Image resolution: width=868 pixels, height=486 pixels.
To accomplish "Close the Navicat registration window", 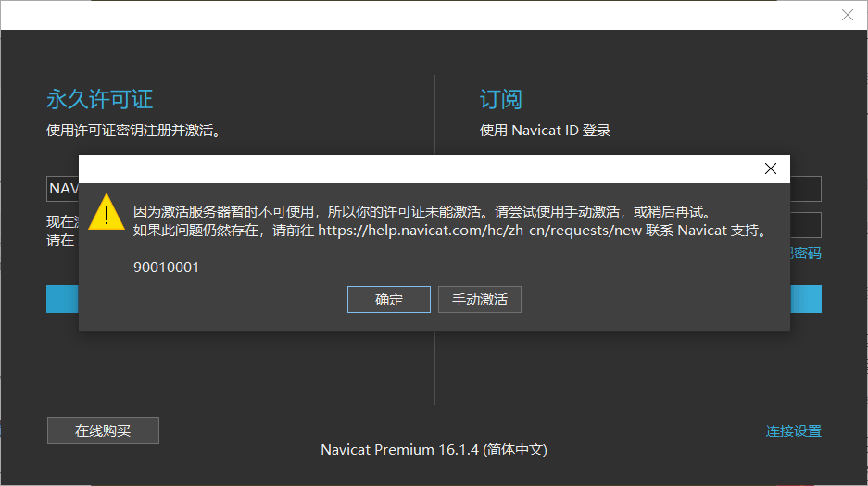I will pyautogui.click(x=847, y=15).
